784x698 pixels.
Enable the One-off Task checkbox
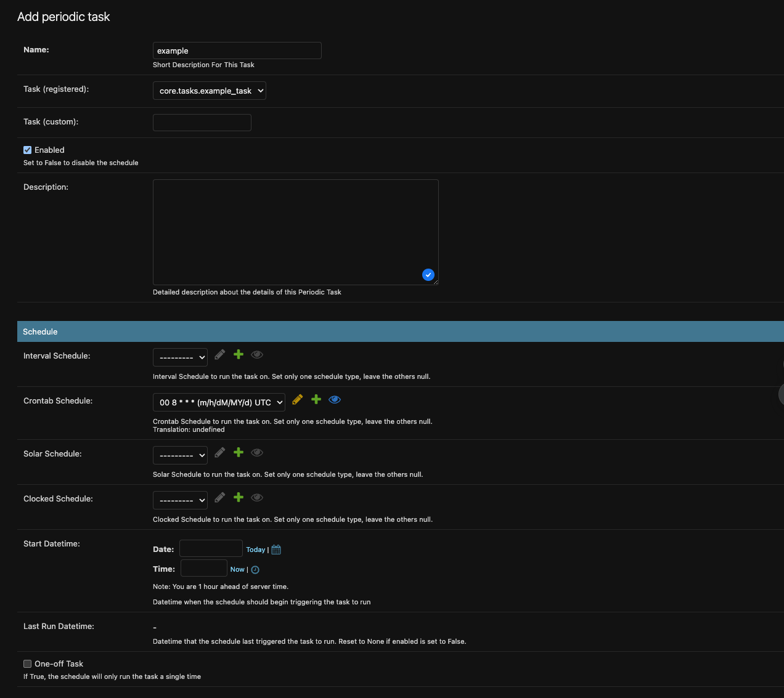(x=28, y=664)
